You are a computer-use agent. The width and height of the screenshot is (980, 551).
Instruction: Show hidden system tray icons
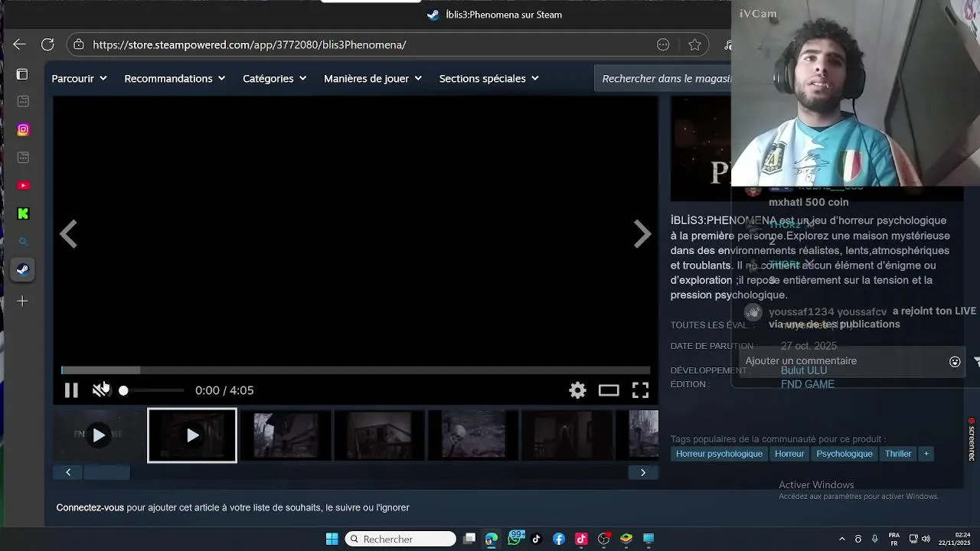[x=842, y=539]
